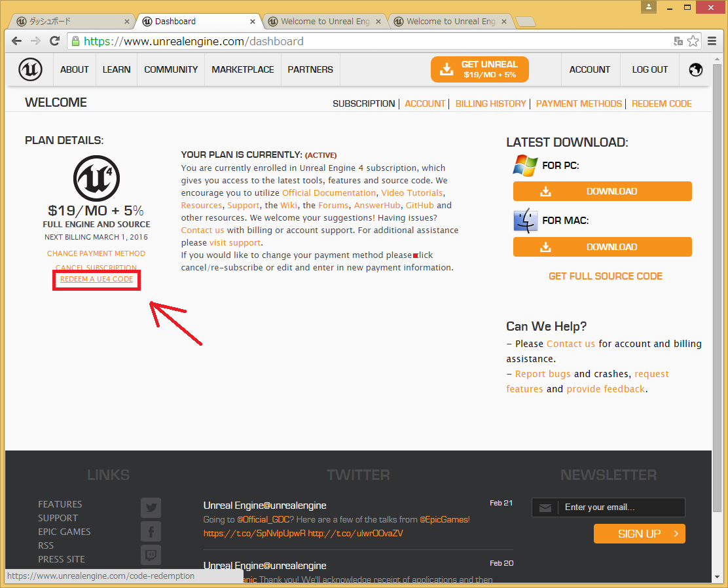Viewport: 728px width, 588px height.
Task: Open the ABOUT menu
Action: (x=74, y=69)
